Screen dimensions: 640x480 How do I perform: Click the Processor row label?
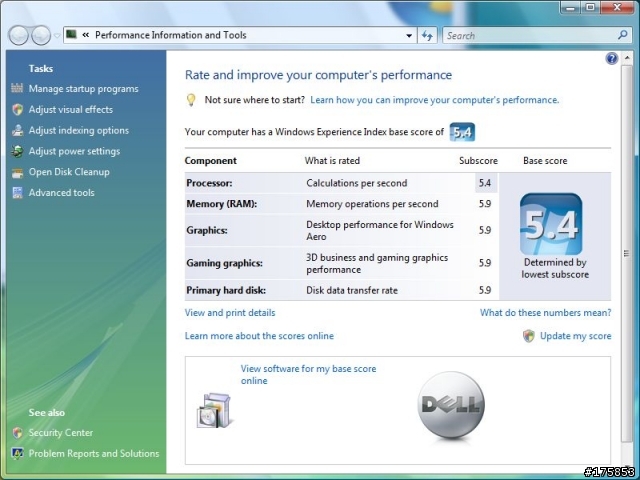tap(209, 183)
